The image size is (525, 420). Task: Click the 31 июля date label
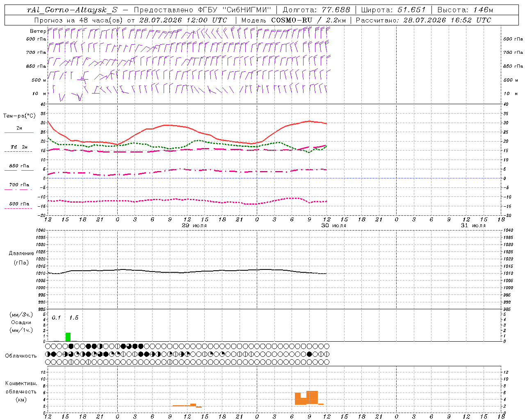(473, 226)
